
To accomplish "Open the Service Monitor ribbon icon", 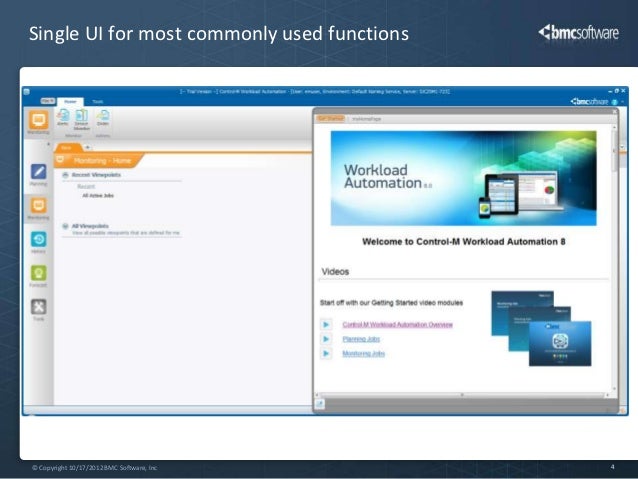I will pyautogui.click(x=81, y=119).
